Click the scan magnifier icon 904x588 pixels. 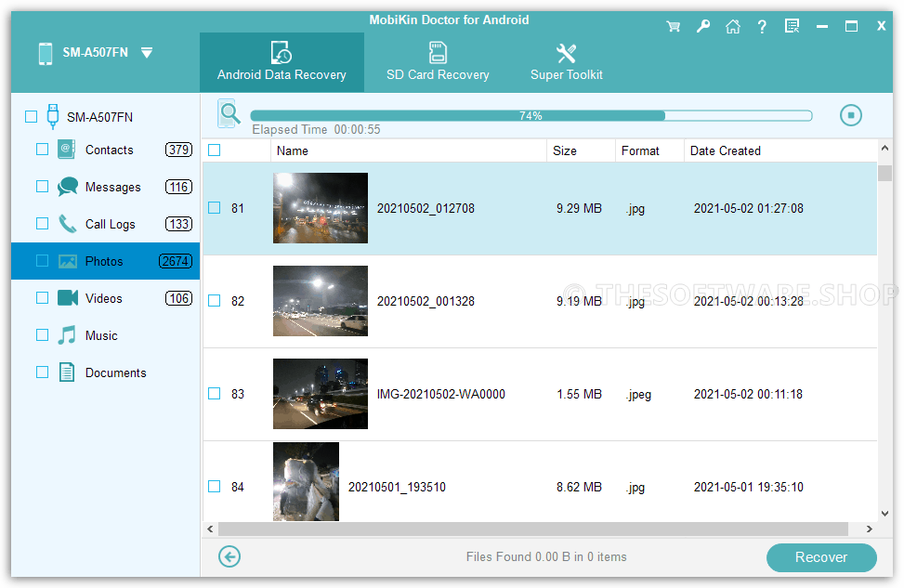point(229,113)
